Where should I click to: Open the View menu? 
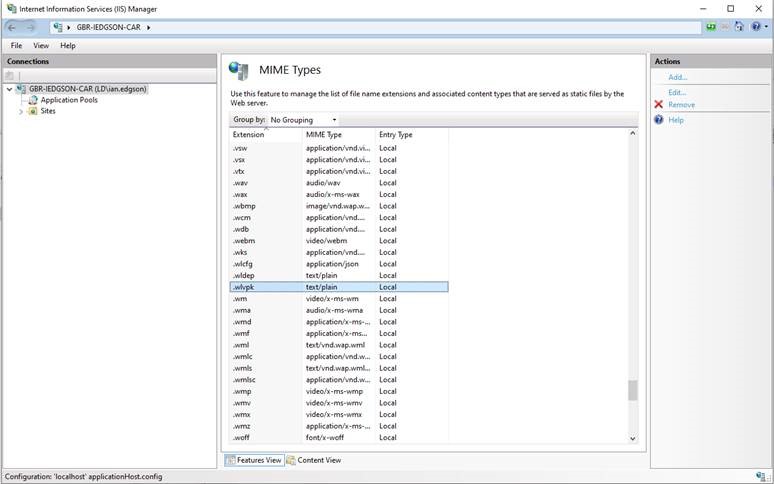point(41,46)
